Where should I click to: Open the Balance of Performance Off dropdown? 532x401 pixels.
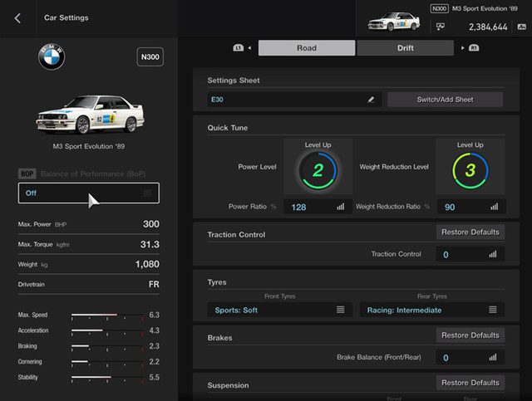(88, 193)
